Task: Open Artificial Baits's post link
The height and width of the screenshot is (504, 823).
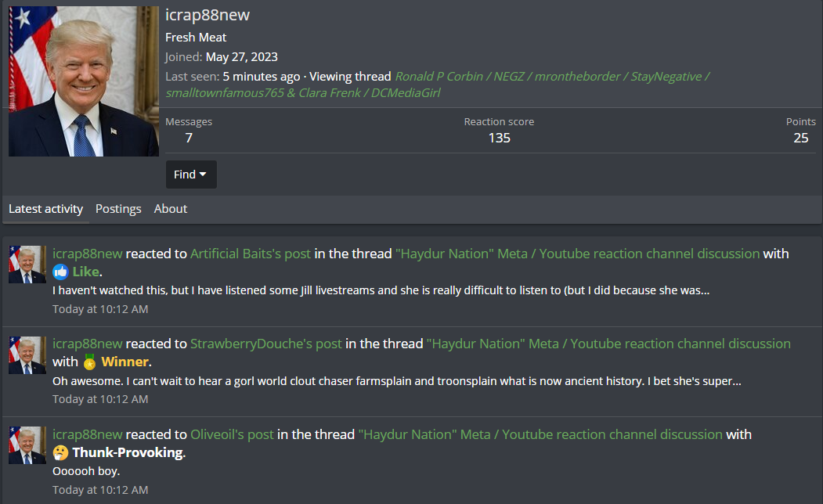Action: [x=251, y=254]
